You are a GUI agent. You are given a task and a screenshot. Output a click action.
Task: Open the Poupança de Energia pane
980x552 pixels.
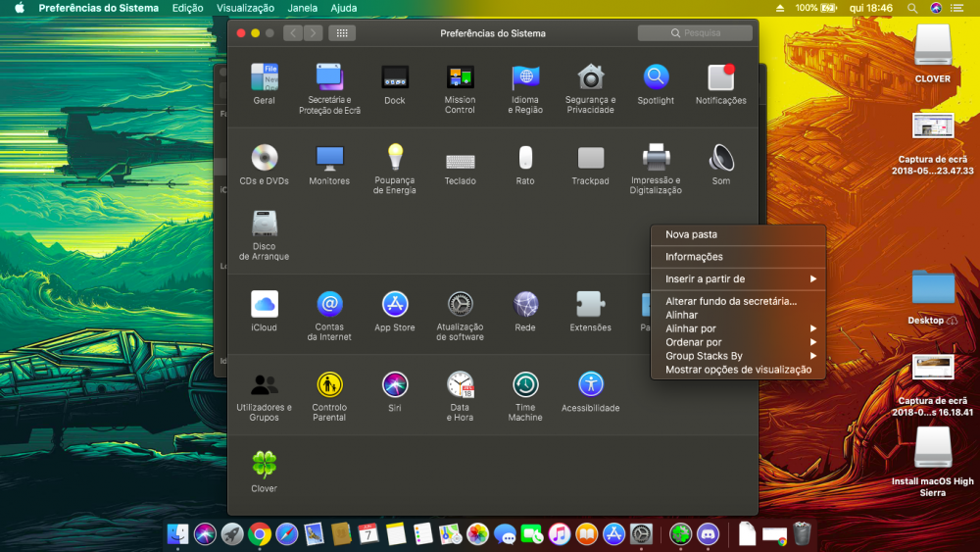point(394,169)
